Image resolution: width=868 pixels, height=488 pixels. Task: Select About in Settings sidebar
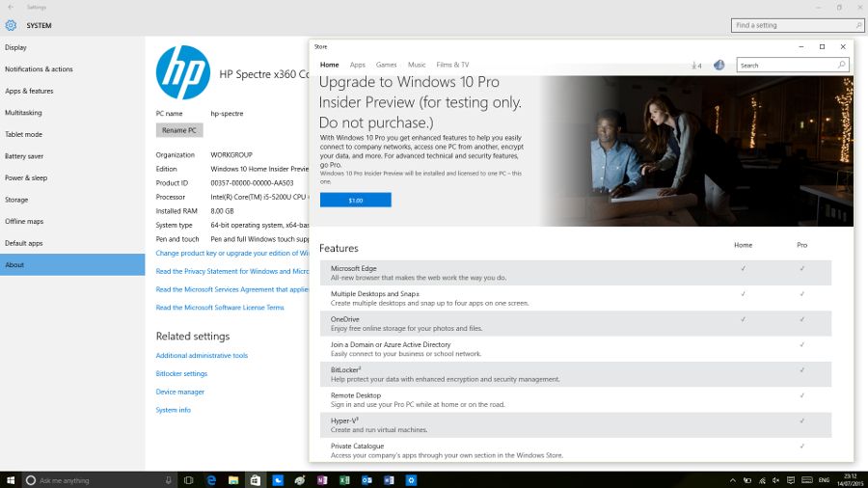pyautogui.click(x=72, y=264)
